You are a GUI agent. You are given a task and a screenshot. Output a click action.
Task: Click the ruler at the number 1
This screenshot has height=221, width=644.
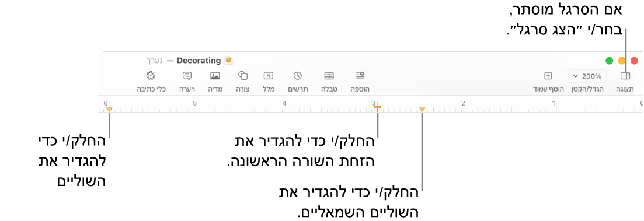point(553,103)
